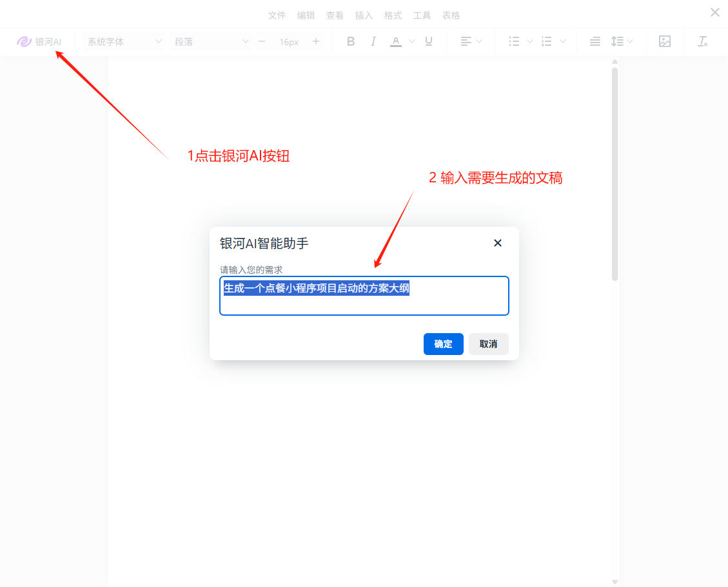Confirm with the 确定 button
This screenshot has height=587, width=728.
444,344
